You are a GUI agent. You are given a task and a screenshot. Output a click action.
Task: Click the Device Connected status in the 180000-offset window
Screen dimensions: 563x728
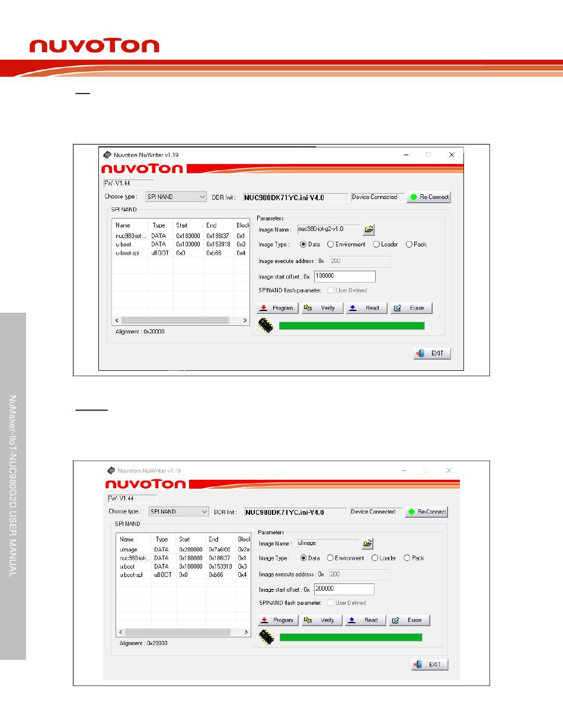(x=377, y=197)
